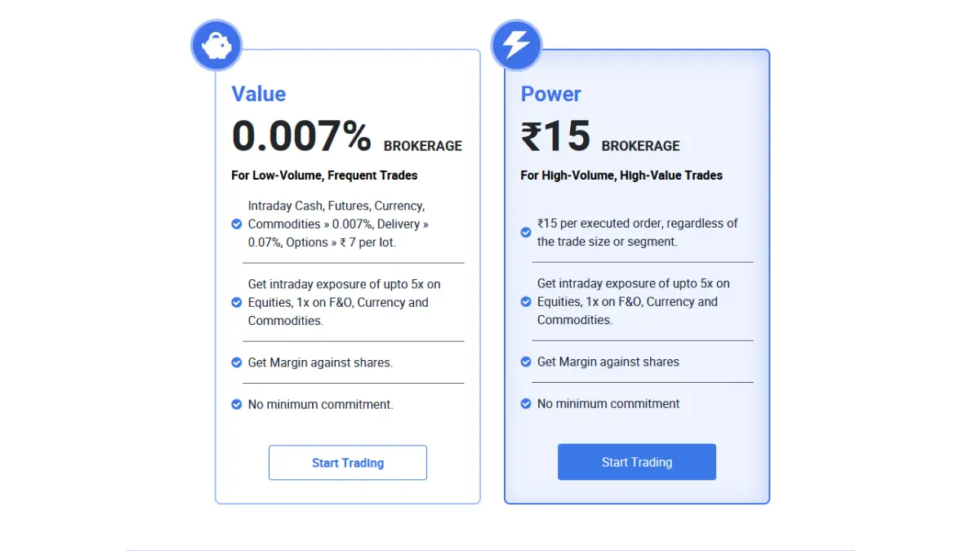Select the Power plan heading

point(551,94)
